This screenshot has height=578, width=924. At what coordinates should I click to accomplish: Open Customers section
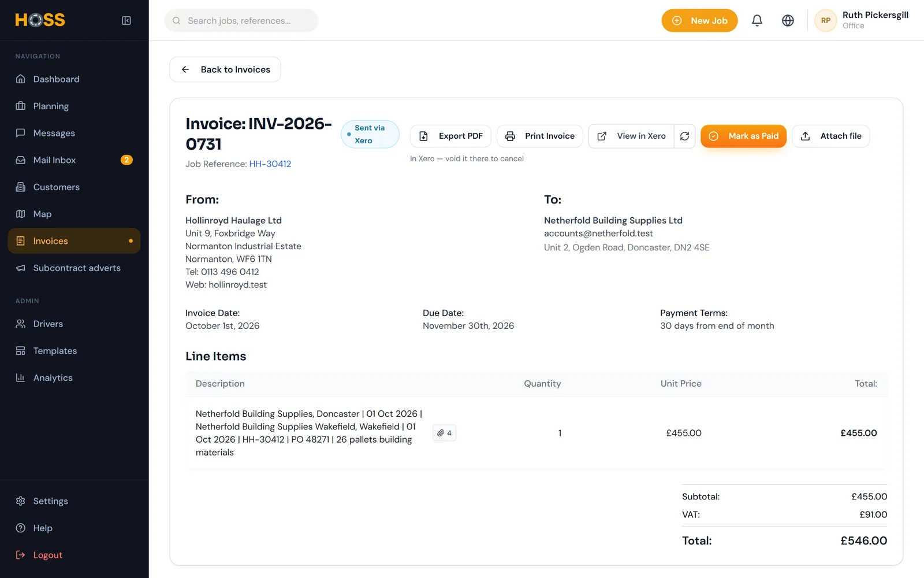point(74,187)
